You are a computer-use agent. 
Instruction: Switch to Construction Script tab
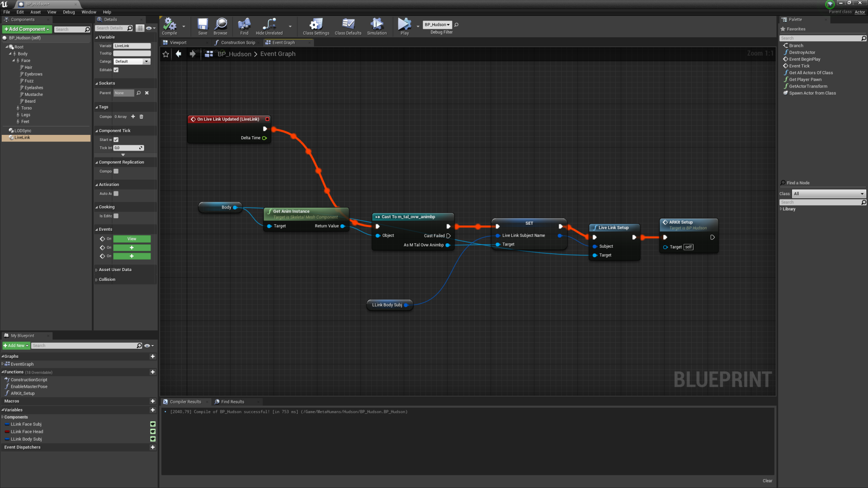click(238, 43)
